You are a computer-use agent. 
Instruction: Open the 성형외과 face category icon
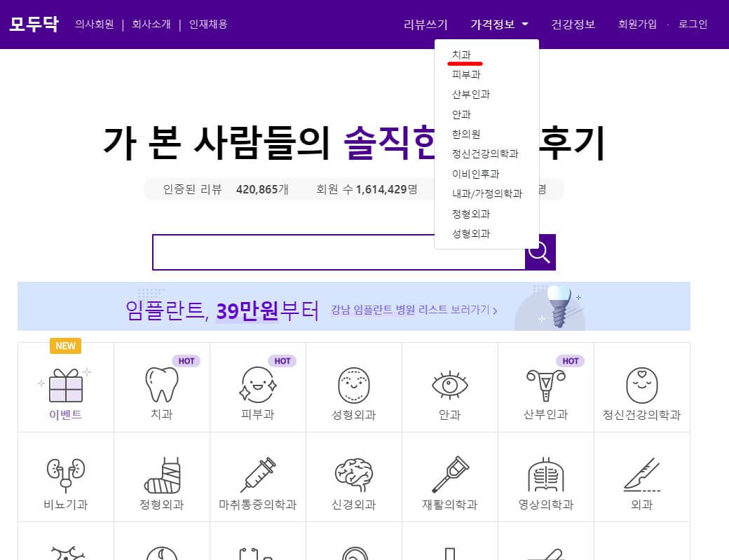[x=354, y=384]
